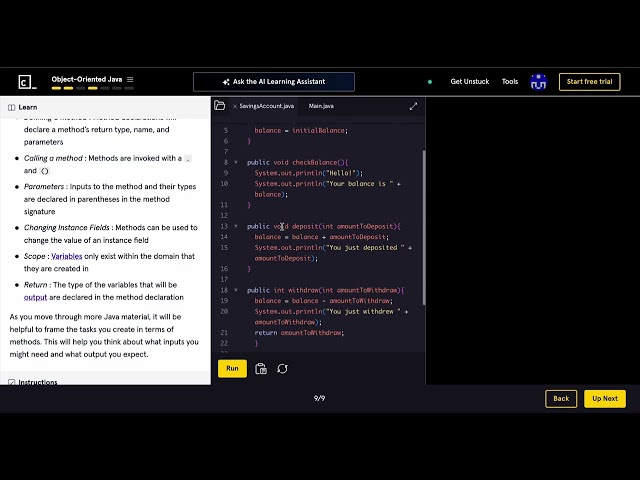The width and height of the screenshot is (640, 480).
Task: Click the Return bullet text
Action: (x=104, y=291)
